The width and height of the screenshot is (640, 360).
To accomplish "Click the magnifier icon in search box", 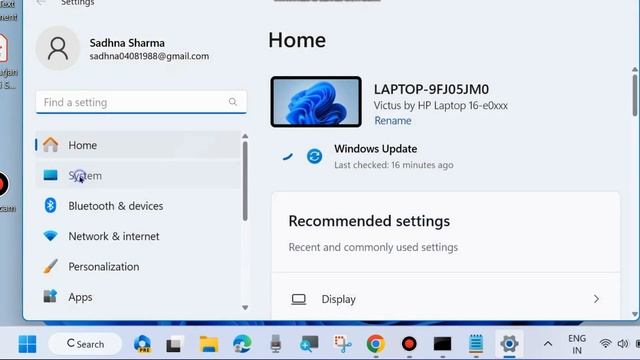I will [233, 102].
